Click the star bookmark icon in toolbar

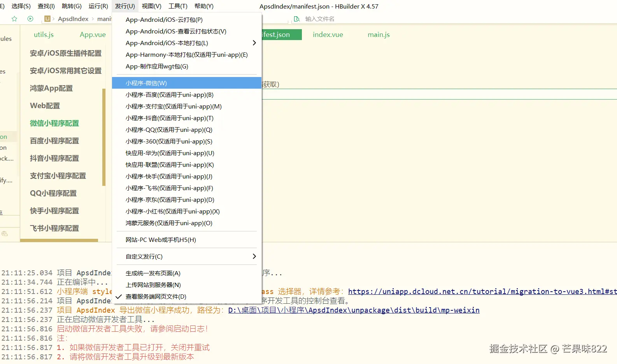point(14,19)
